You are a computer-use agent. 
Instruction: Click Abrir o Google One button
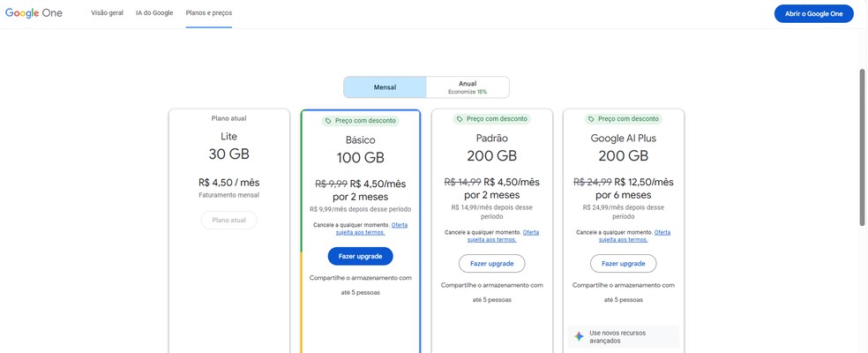813,14
